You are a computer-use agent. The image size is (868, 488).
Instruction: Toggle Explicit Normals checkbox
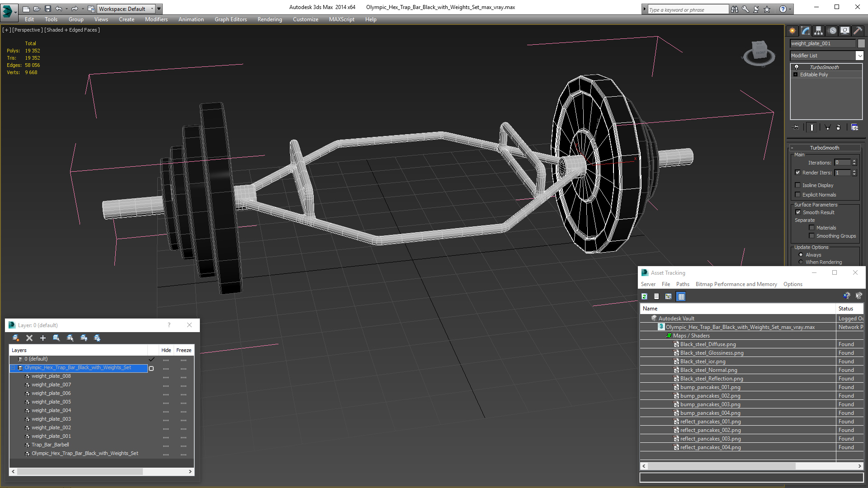click(x=798, y=195)
